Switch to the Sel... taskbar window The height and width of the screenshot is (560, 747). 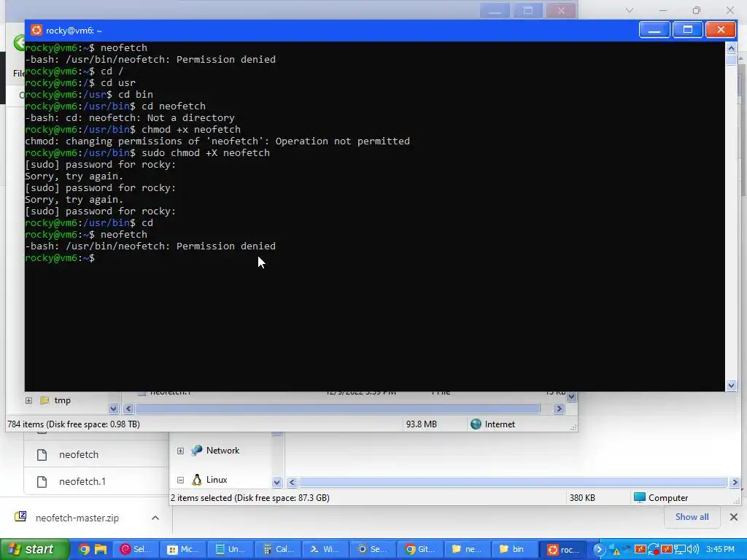[x=136, y=549]
